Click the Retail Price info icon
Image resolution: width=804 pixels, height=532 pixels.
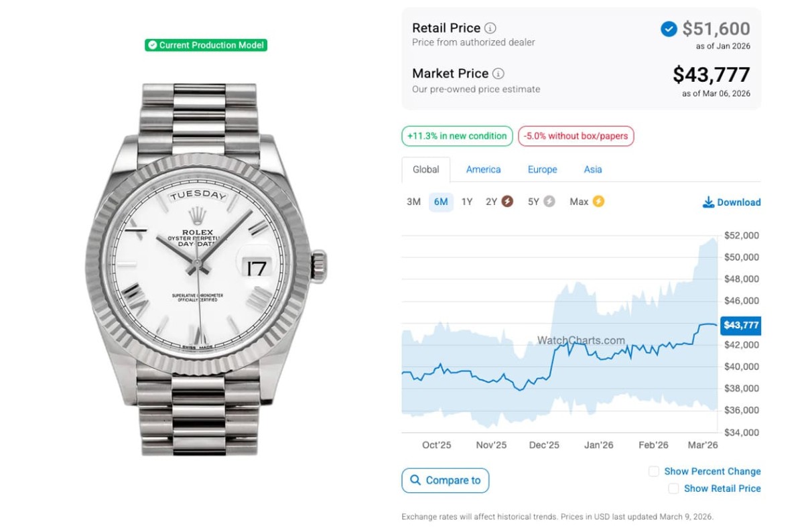[x=490, y=28]
